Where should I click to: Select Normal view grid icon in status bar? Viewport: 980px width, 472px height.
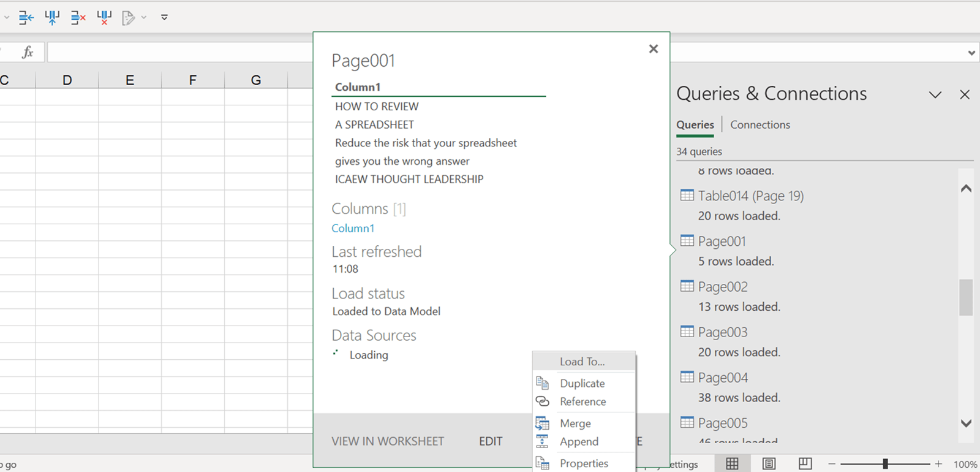coord(732,464)
